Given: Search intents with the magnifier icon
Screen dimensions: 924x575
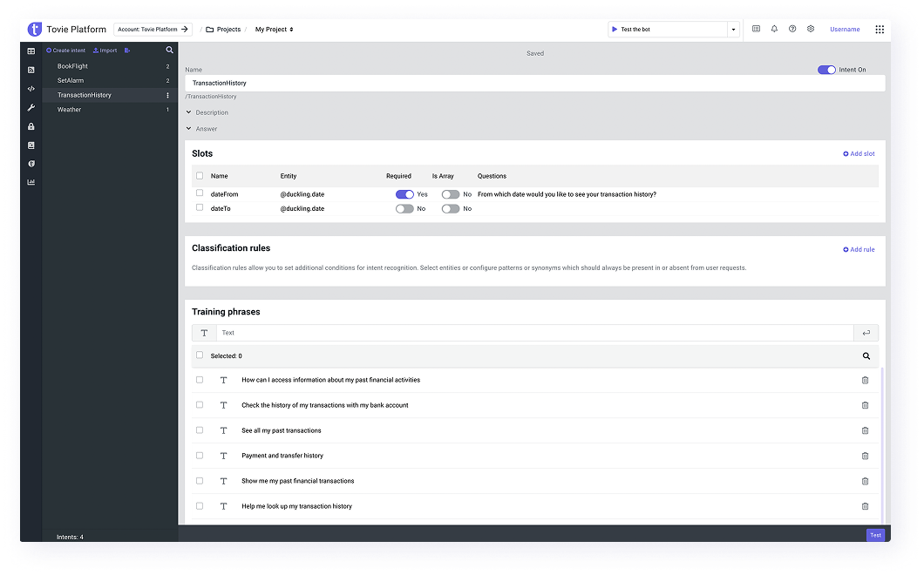Looking at the screenshot, I should pos(170,50).
